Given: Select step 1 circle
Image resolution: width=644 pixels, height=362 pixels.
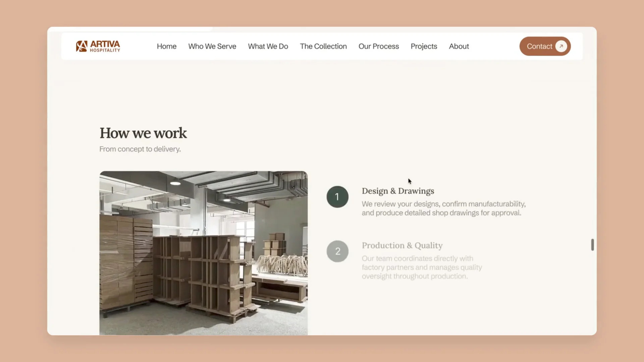Looking at the screenshot, I should pyautogui.click(x=337, y=197).
